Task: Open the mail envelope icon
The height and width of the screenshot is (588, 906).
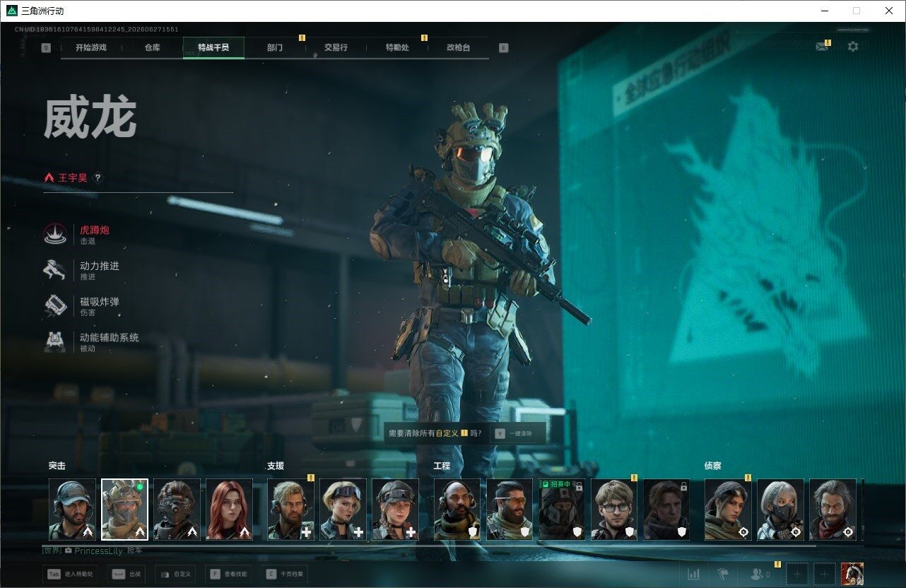Action: (x=822, y=47)
